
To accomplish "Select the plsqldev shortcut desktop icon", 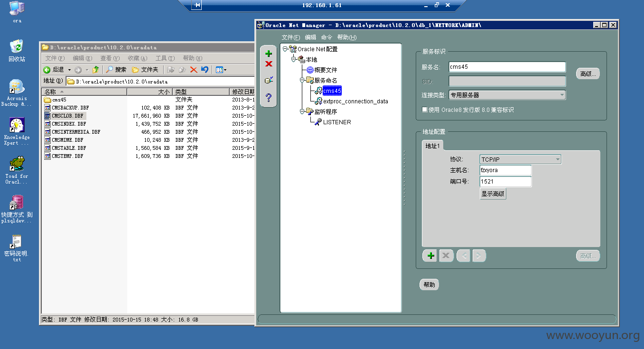I will (17, 209).
